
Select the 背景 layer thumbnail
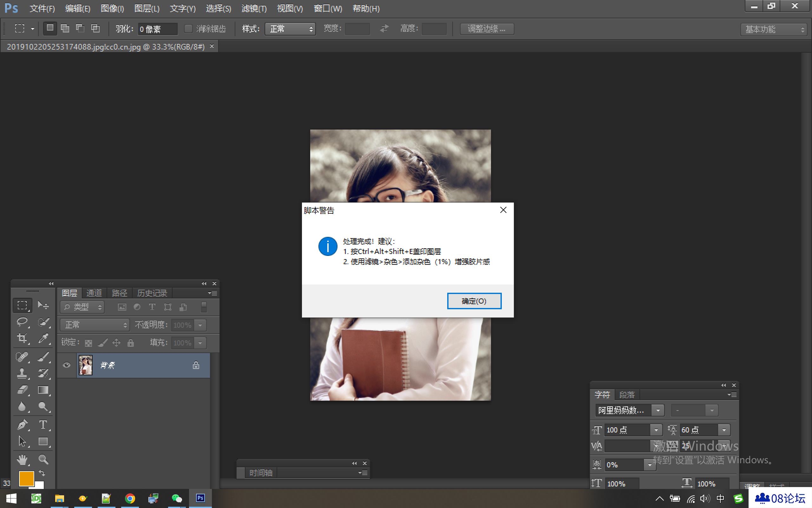pyautogui.click(x=86, y=365)
